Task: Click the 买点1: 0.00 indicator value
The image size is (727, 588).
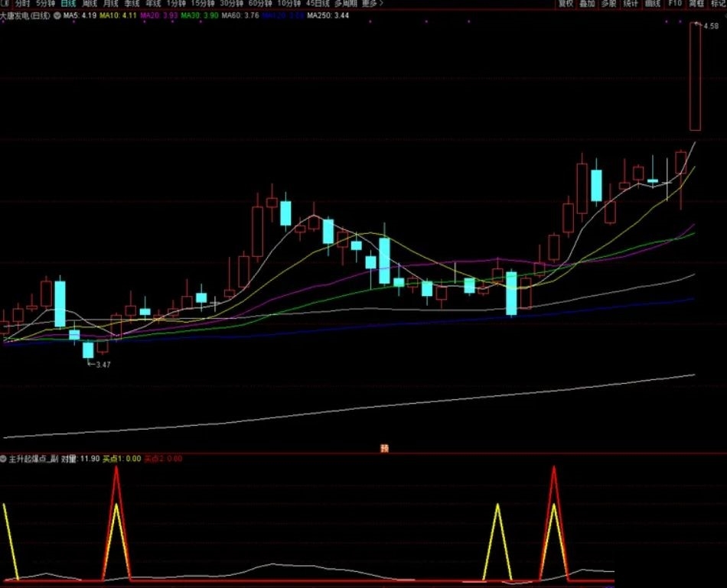Action: (122, 459)
